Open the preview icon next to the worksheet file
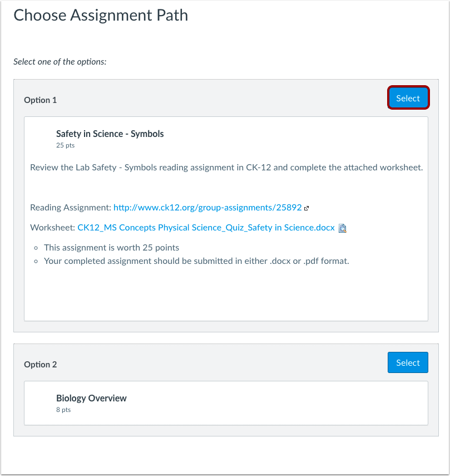450x476 pixels. pyautogui.click(x=343, y=228)
